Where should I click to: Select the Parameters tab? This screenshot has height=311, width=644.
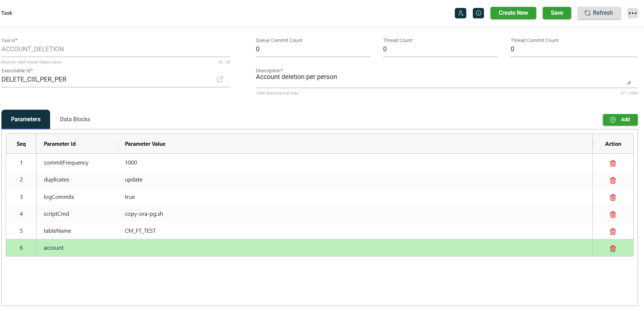[26, 119]
